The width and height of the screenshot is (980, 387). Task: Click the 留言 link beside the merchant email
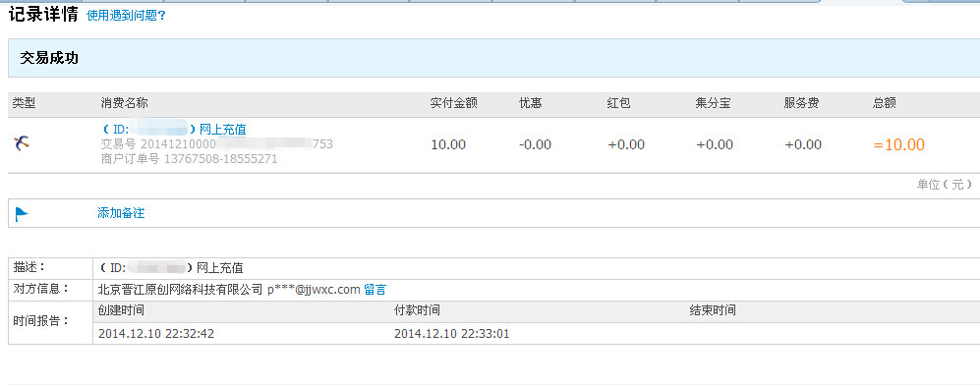click(375, 290)
